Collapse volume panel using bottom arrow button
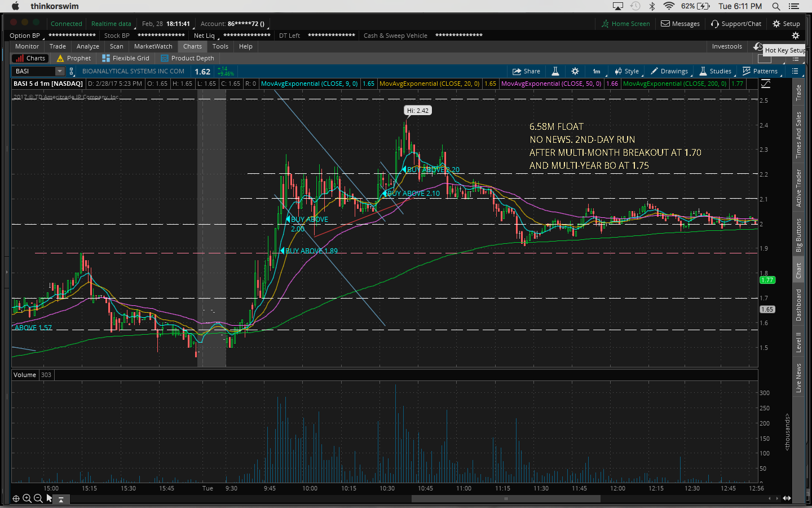This screenshot has width=812, height=508. pos(61,499)
